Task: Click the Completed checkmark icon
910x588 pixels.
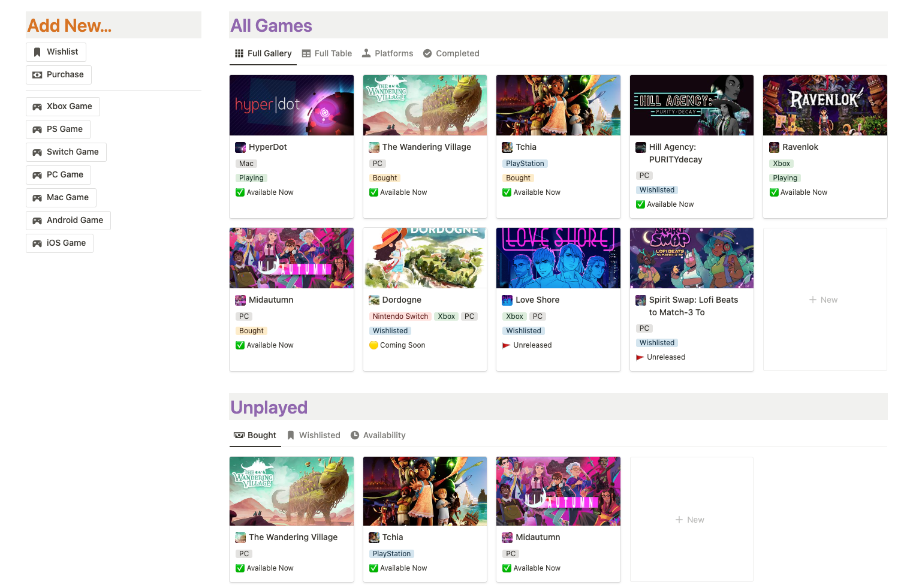Action: 427,53
